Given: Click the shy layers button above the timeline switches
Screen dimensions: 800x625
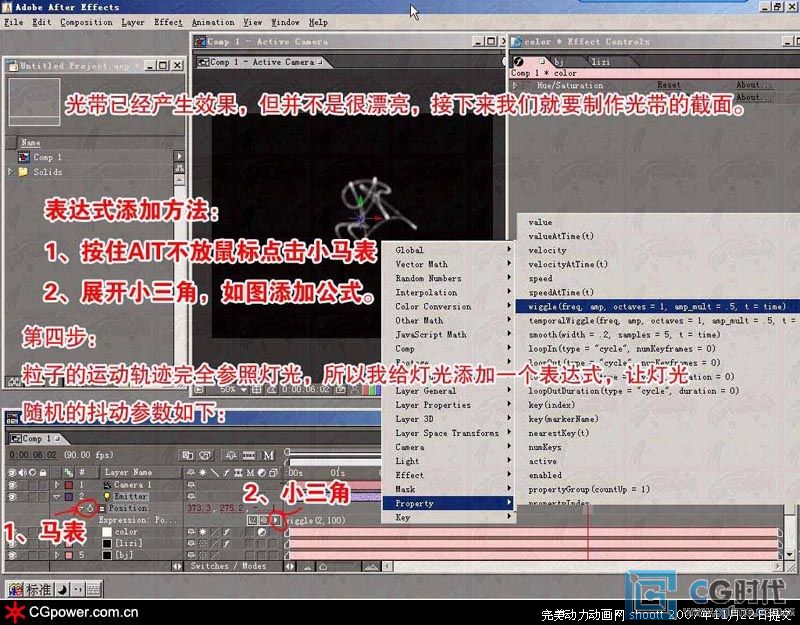Looking at the screenshot, I should point(231,455).
